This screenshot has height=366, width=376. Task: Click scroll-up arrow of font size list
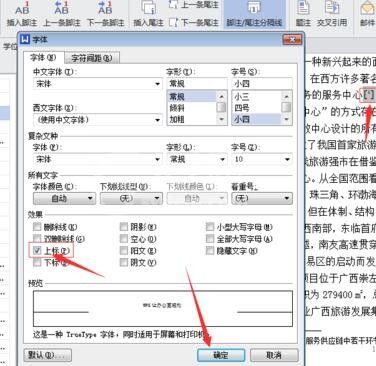tap(286, 96)
